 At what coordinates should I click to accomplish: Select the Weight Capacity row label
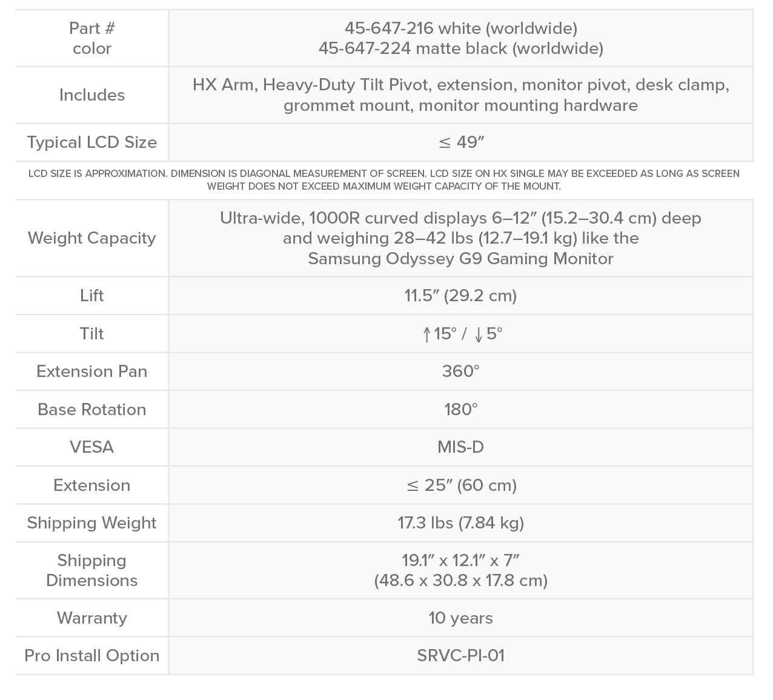92,238
